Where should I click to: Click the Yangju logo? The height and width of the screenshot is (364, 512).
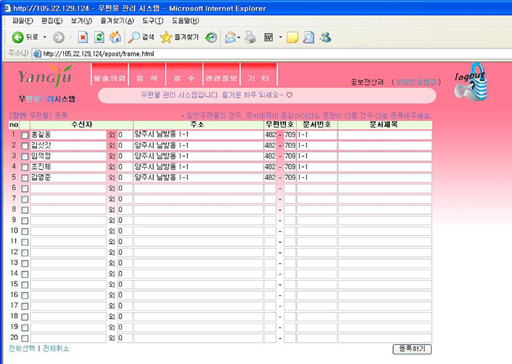(45, 77)
